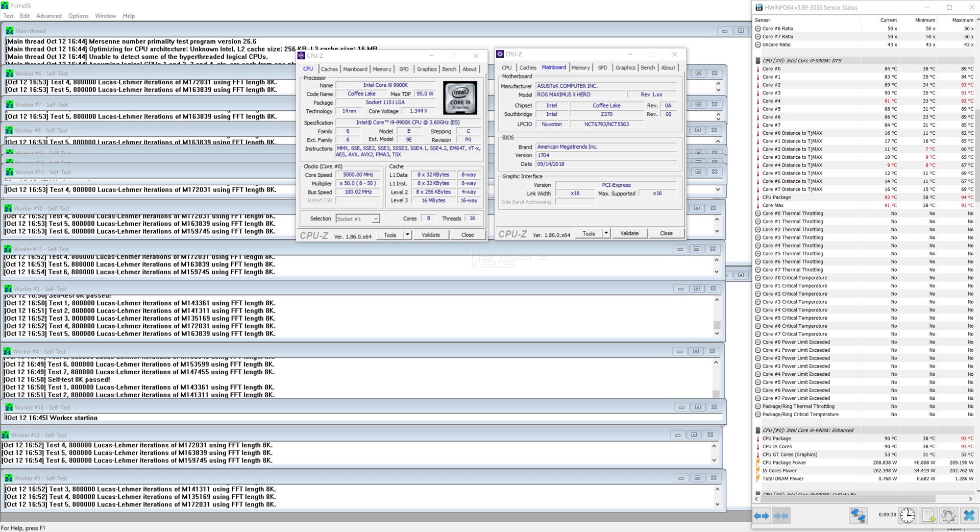Click the Worker #12 Self-Test window icon
Screen dimensions: 980x532
[6, 436]
